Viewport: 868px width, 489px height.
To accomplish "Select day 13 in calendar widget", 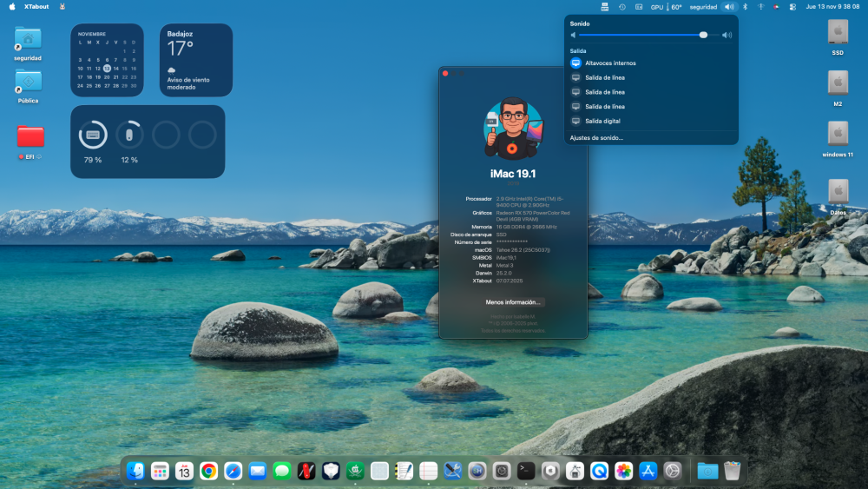I will coord(107,68).
